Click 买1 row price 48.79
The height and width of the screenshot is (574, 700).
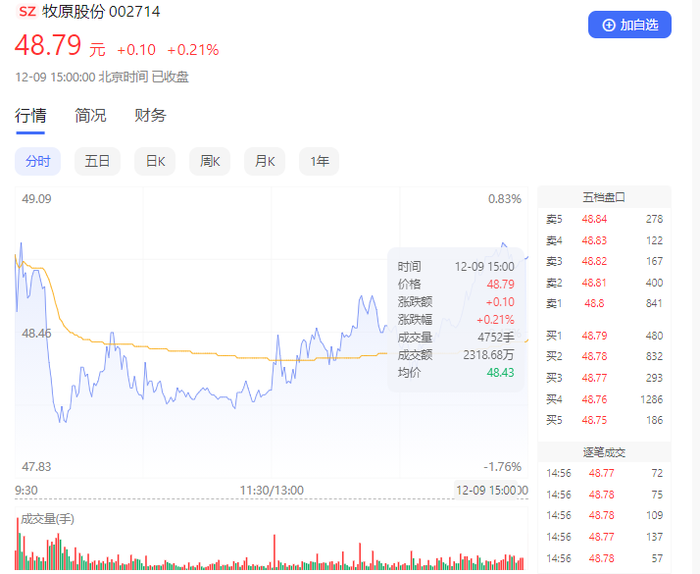594,336
